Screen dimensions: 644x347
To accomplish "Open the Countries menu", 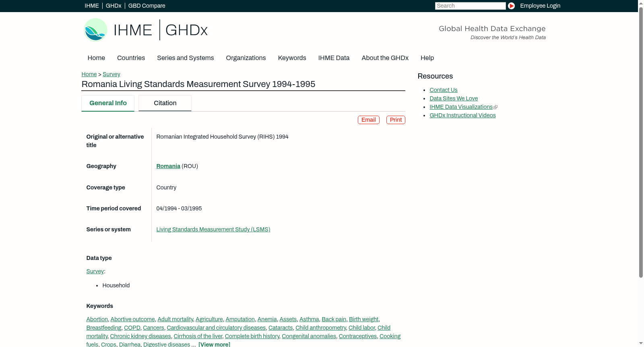I will pos(131,58).
